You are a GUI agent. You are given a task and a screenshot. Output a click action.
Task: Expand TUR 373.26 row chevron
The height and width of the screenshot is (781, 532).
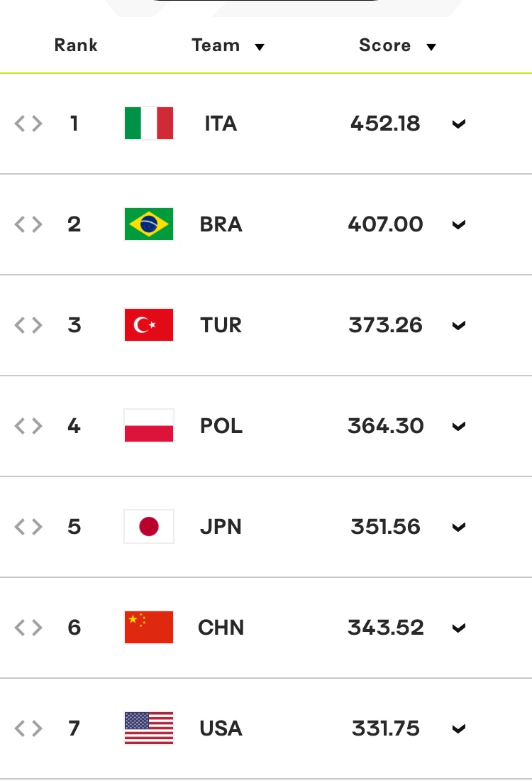coord(459,326)
